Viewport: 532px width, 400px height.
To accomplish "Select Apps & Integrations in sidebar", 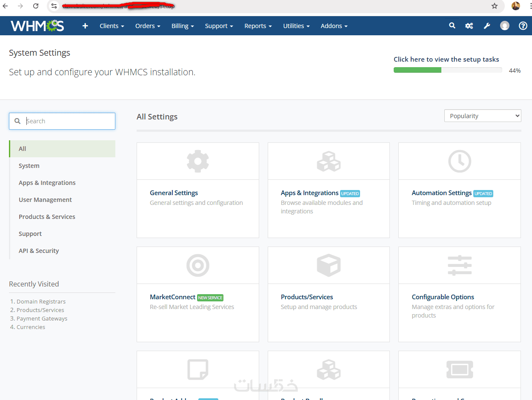I will (x=62, y=183).
